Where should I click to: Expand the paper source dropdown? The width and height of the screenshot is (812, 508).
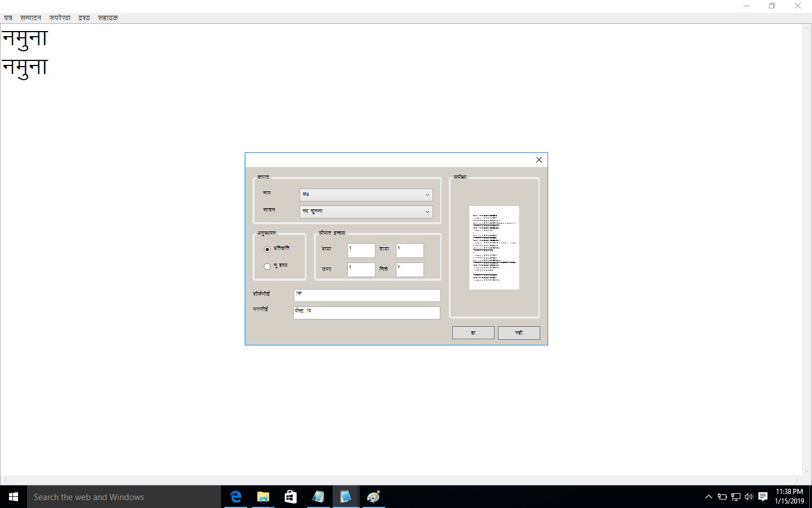point(366,212)
